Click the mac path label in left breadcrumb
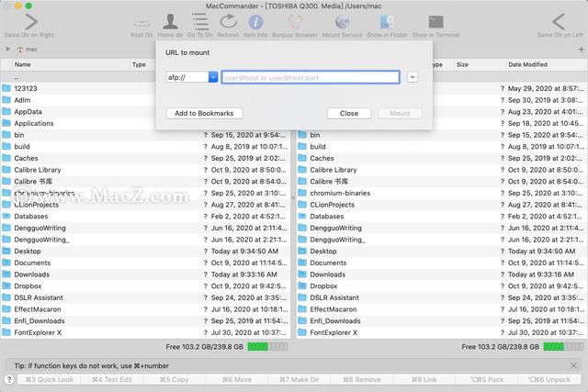The image size is (588, 392). tap(31, 49)
